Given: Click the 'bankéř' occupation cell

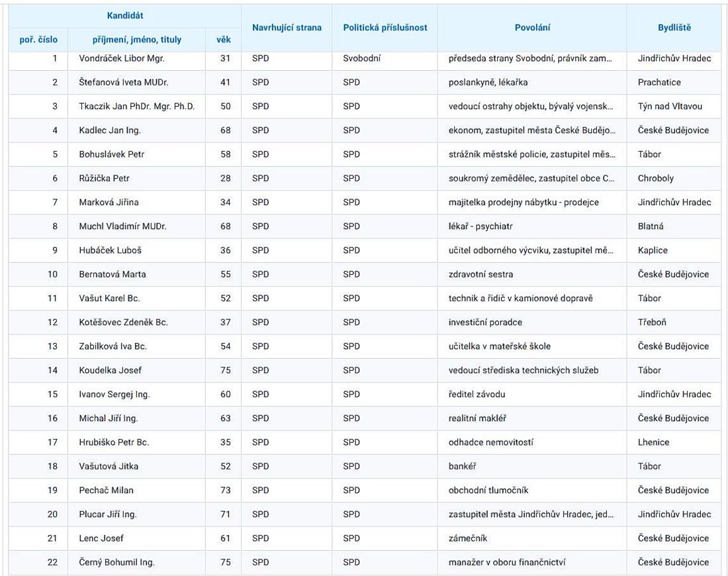Looking at the screenshot, I should (x=463, y=466).
